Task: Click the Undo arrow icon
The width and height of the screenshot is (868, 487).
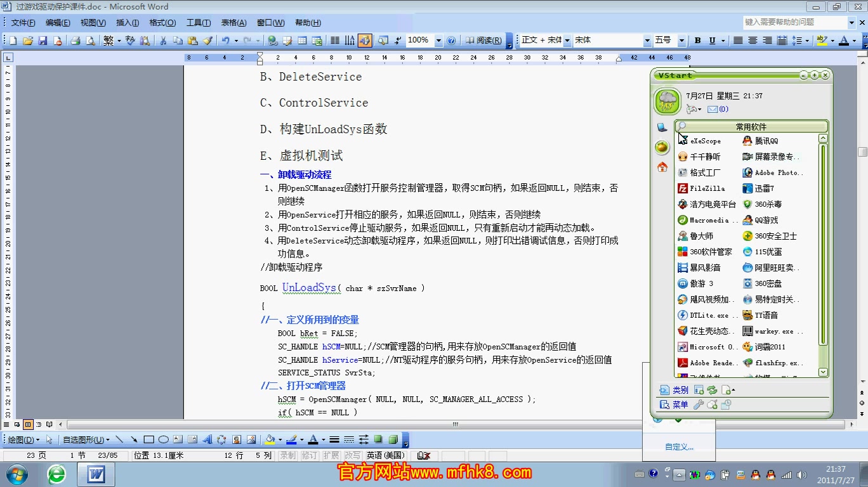Action: pos(225,41)
